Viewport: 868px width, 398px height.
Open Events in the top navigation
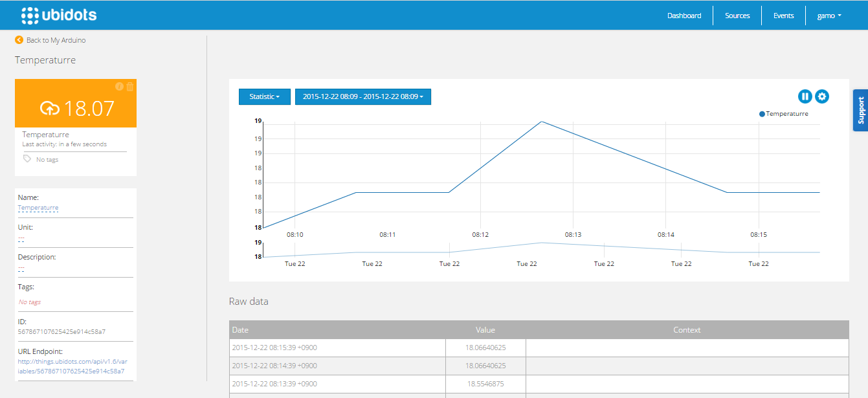[x=783, y=16]
